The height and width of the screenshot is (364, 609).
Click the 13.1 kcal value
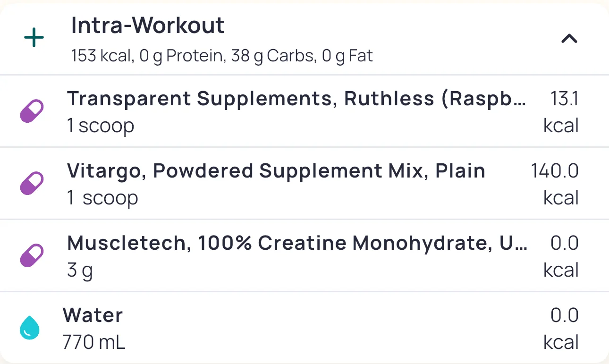click(562, 112)
